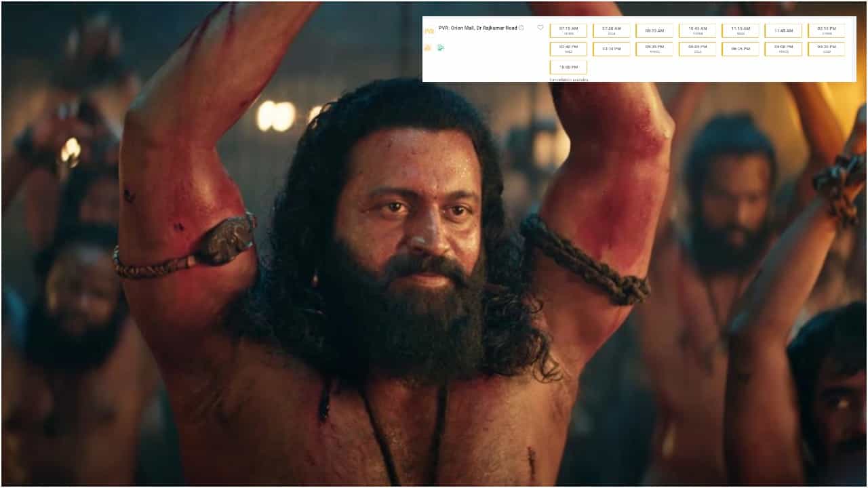Choose the 02:40 PM showtime
This screenshot has height=488, width=868.
click(x=568, y=49)
